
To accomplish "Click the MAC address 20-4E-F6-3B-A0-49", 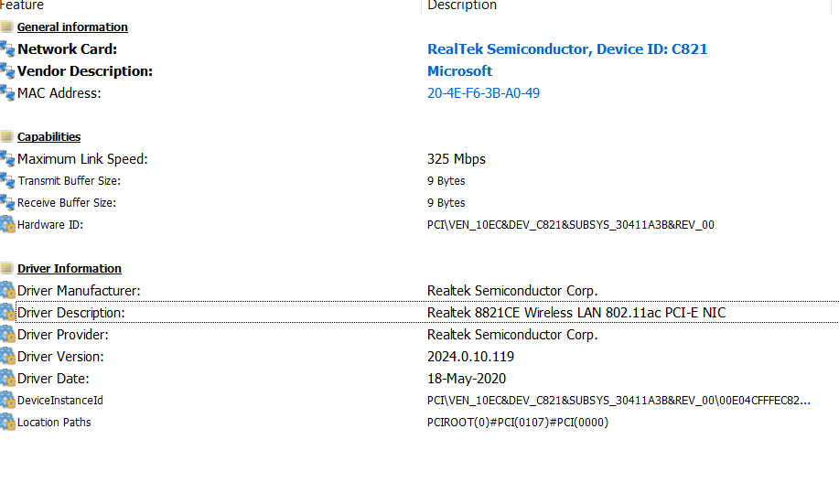I will pyautogui.click(x=483, y=93).
